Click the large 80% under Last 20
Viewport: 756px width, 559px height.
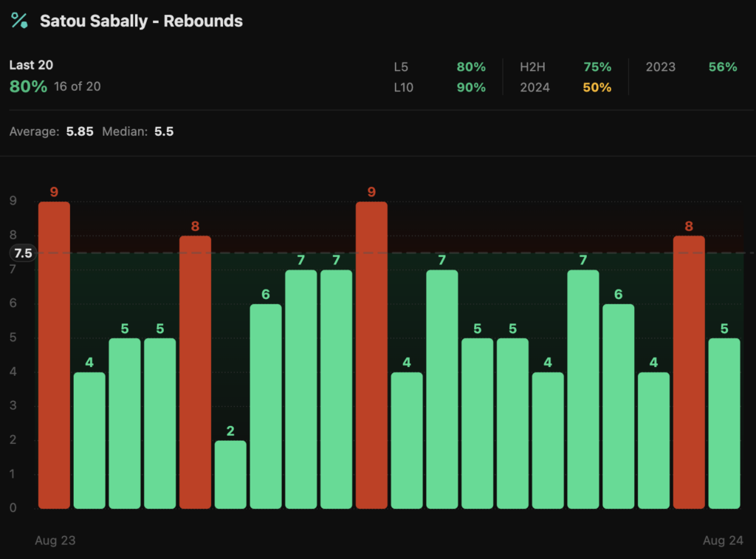tap(29, 87)
